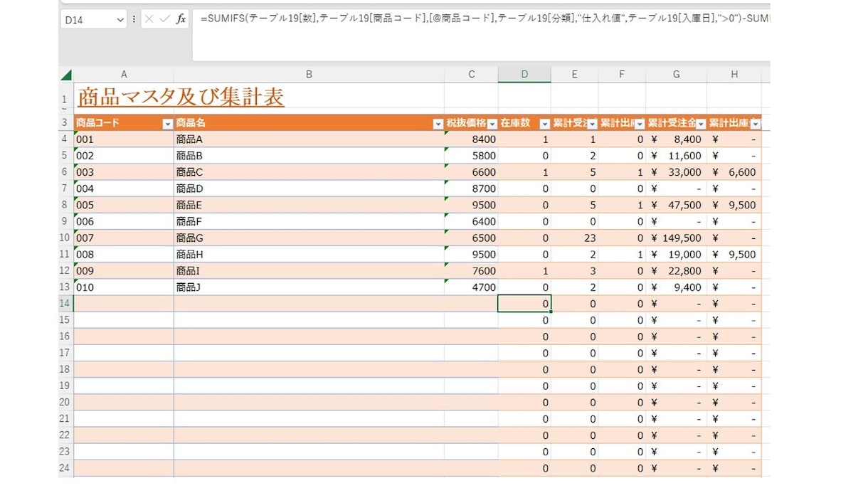868x488 pixels.
Task: Click the 商品名 header cell
Action: coord(309,123)
